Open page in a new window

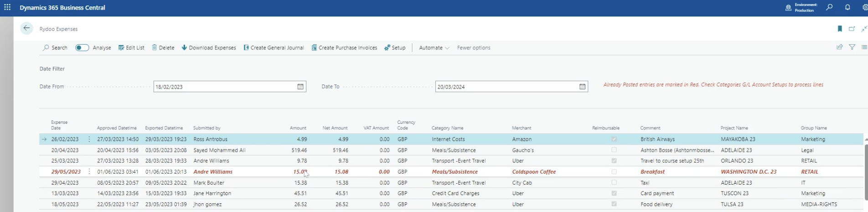[x=852, y=29]
